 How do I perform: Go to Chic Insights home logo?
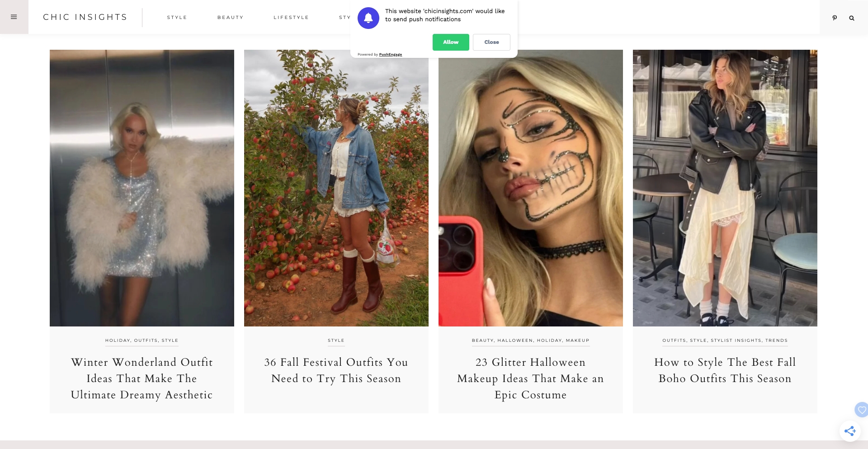pos(85,17)
